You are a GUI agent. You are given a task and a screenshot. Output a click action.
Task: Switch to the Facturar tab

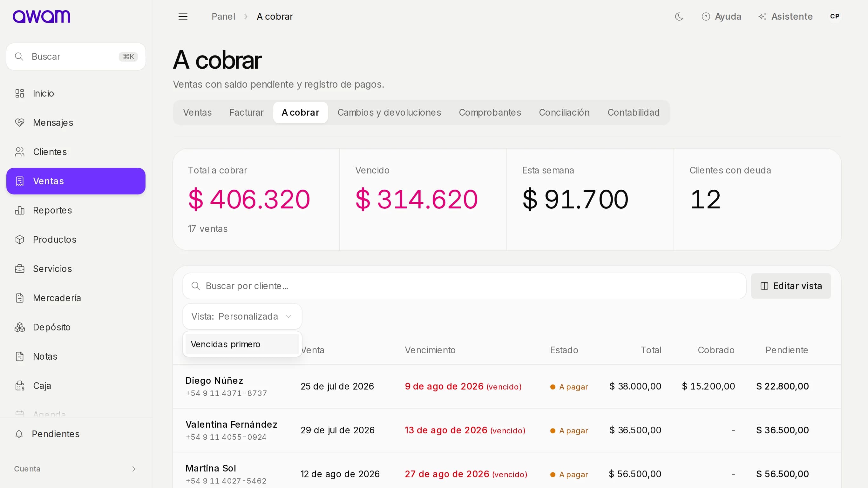tap(246, 112)
